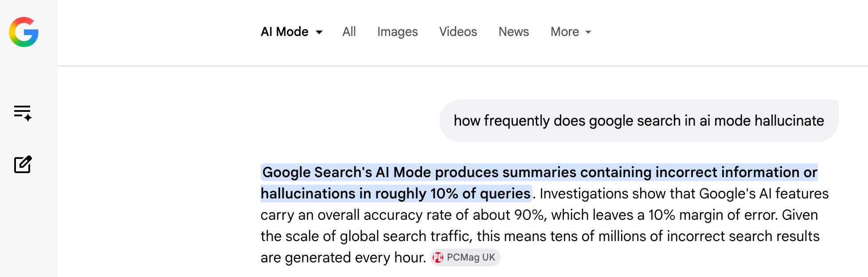Click the query bubble about AI mode hallucinating

[x=639, y=121]
